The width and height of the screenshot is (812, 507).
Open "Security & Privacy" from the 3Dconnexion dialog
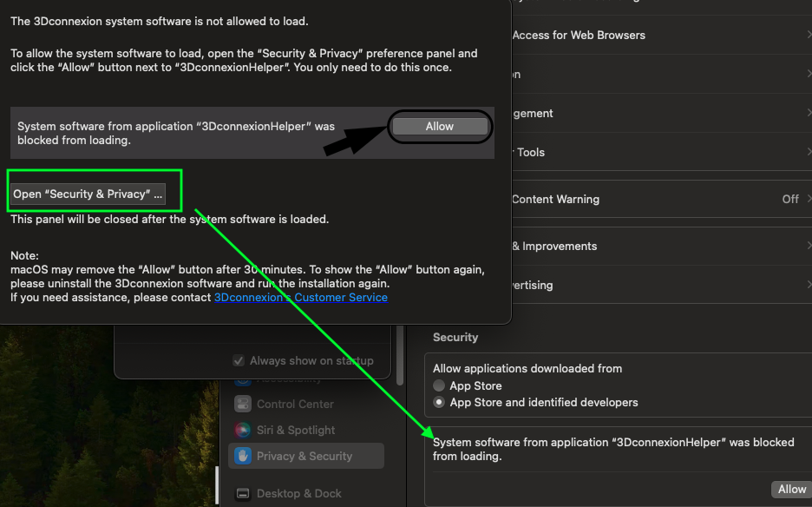88,194
